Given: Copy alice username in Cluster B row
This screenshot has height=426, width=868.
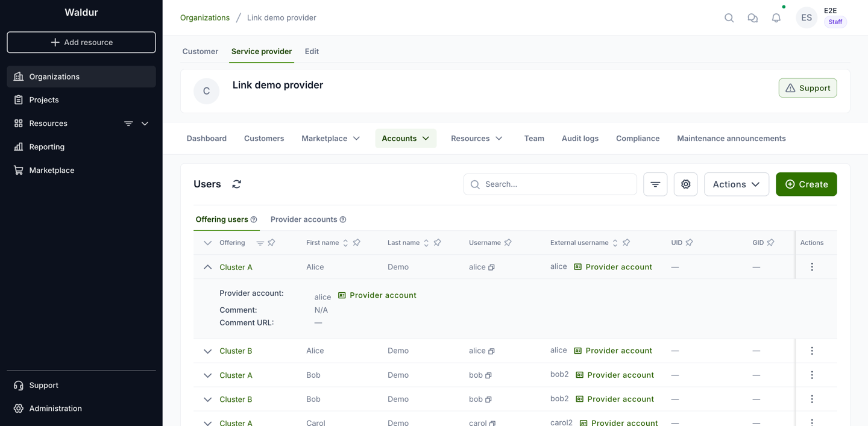Looking at the screenshot, I should click(x=491, y=351).
